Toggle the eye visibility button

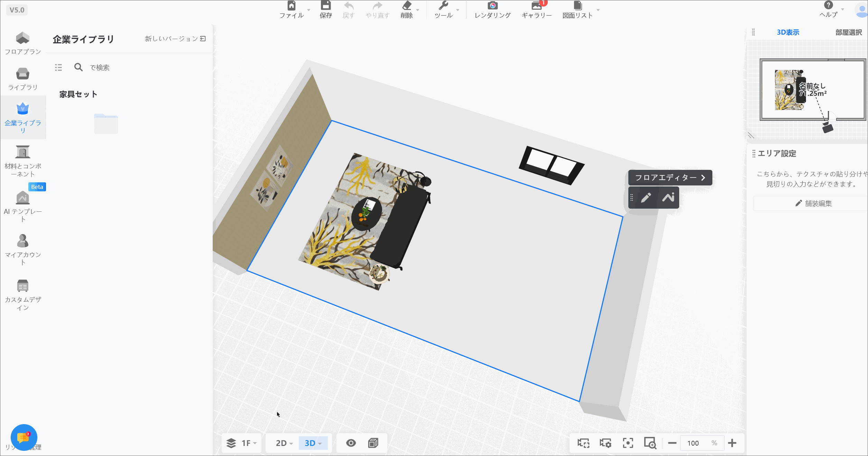(351, 443)
